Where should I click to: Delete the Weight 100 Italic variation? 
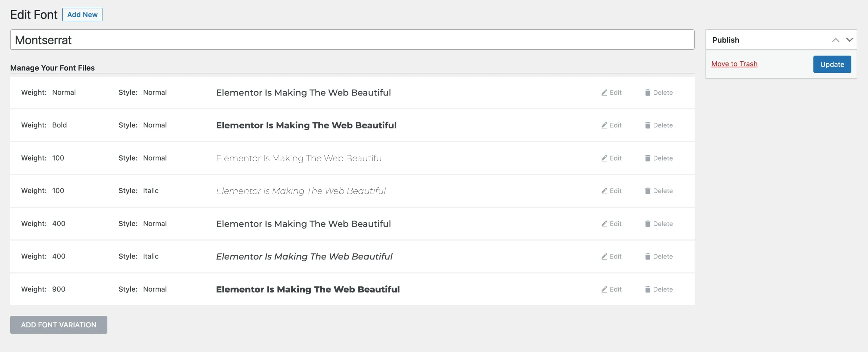pos(658,191)
